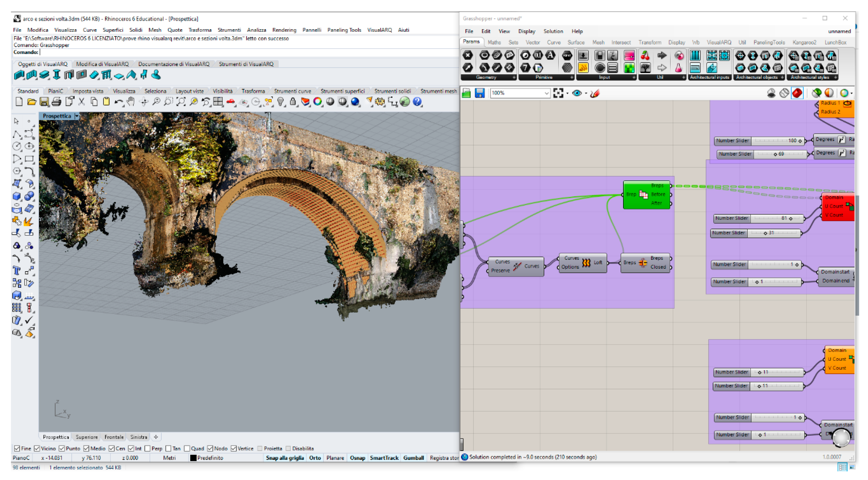Click the Loft component on the canvas
The width and height of the screenshot is (868, 480).
click(x=586, y=263)
